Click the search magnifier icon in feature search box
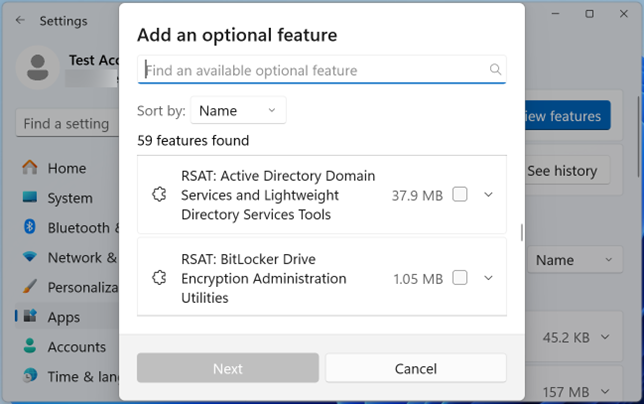The height and width of the screenshot is (404, 644). point(495,70)
